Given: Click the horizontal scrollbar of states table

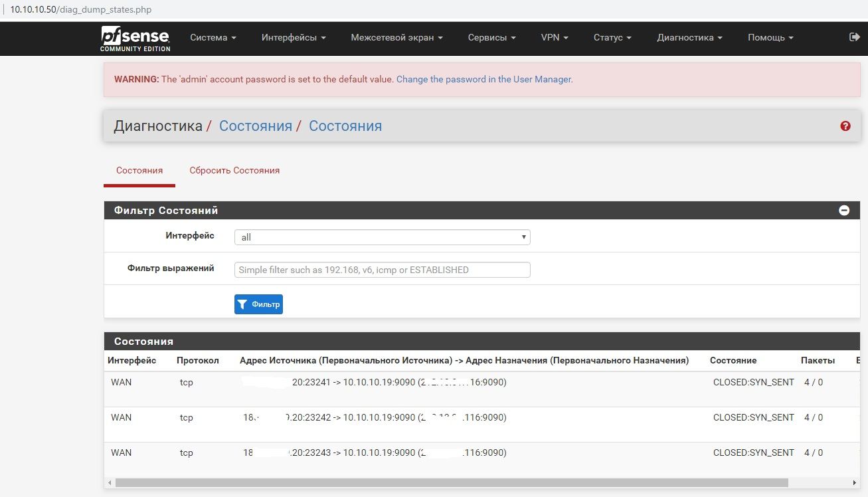Looking at the screenshot, I should coord(452,483).
